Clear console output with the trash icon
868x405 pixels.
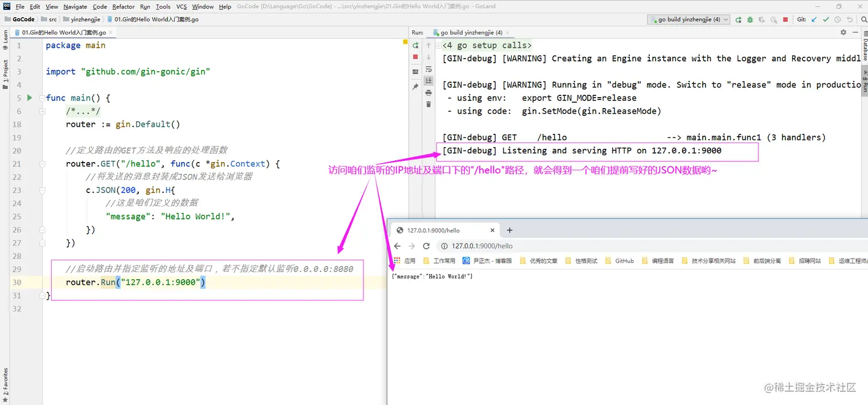point(428,104)
